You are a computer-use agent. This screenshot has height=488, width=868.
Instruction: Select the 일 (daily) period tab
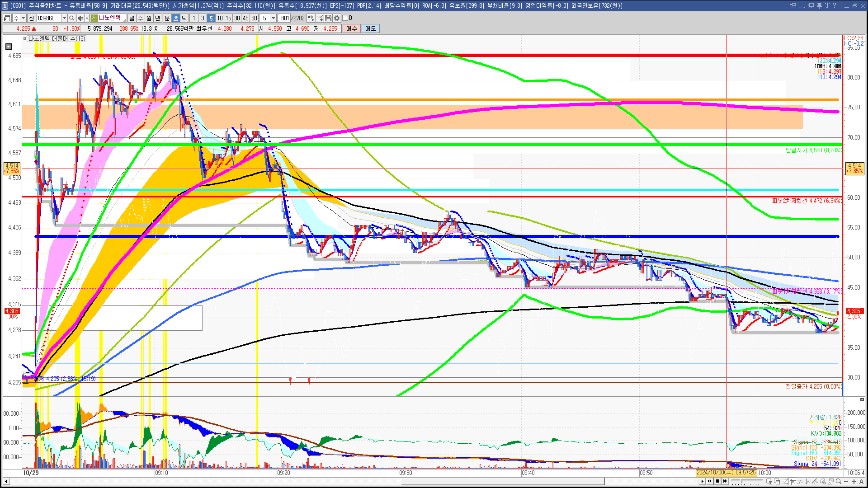[x=132, y=18]
